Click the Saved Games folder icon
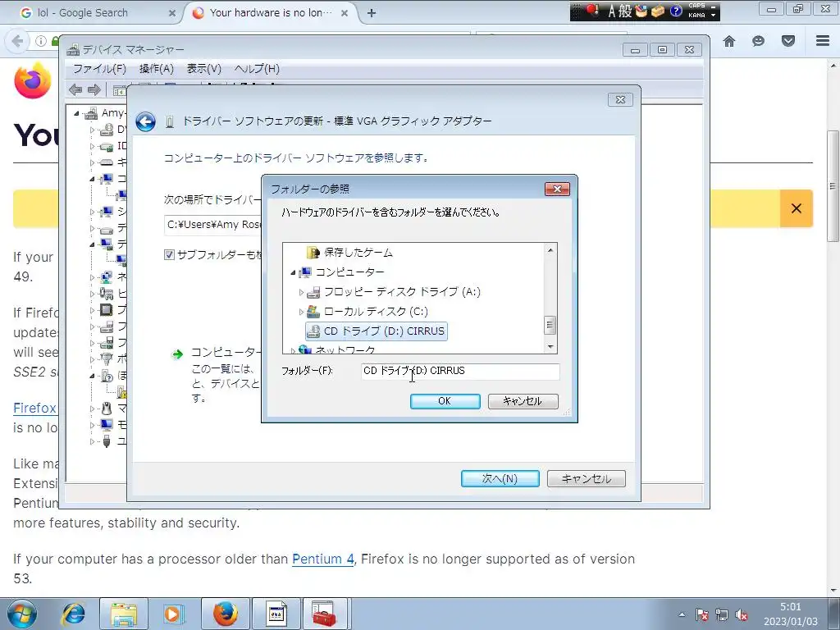 [x=313, y=253]
